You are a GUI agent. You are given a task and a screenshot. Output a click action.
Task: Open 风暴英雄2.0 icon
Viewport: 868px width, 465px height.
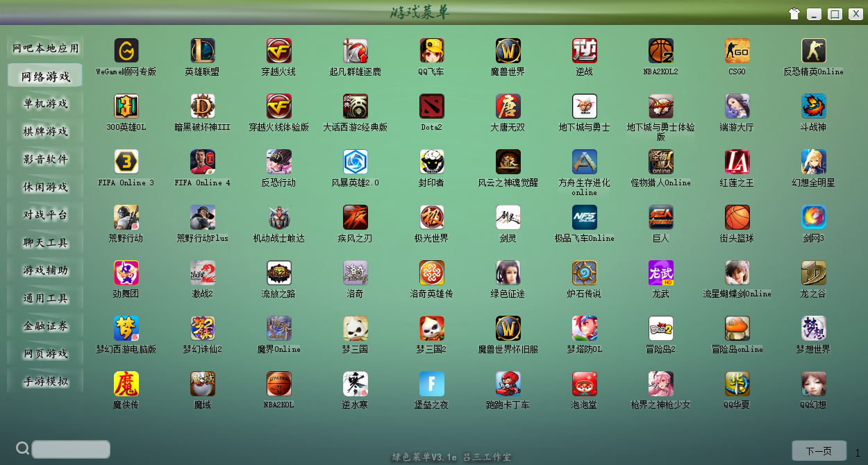(356, 162)
